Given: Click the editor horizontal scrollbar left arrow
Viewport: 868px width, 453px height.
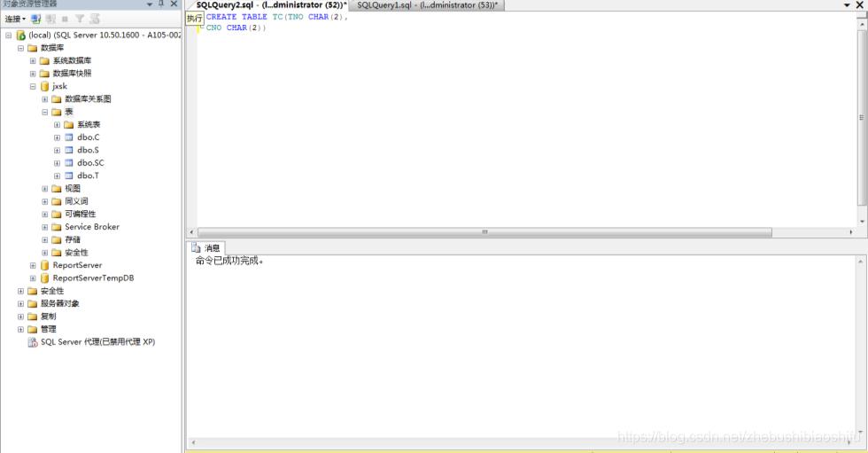Looking at the screenshot, I should click(x=191, y=232).
